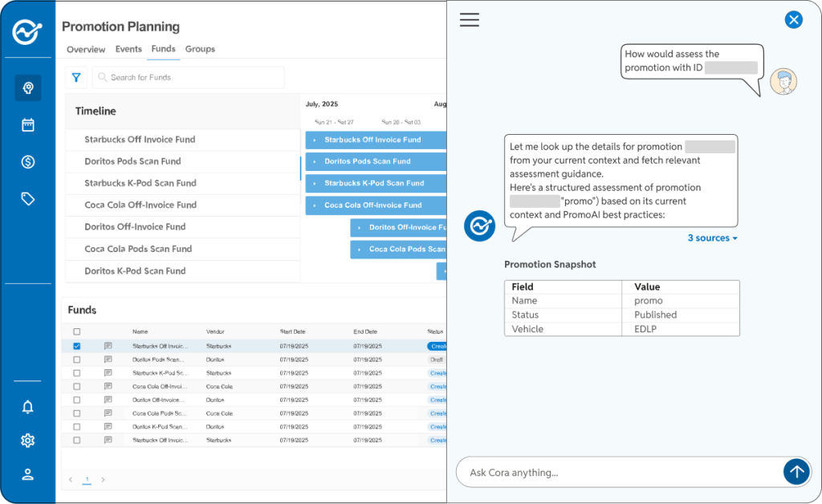The height and width of the screenshot is (504, 822).
Task: Check the Coca Cola Off-Invoi row
Action: [77, 387]
